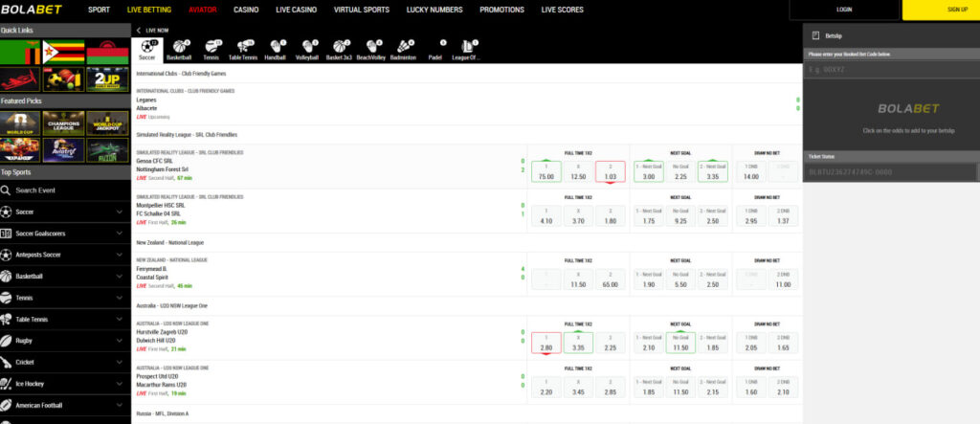Go to Live Casino menu item

click(297, 10)
